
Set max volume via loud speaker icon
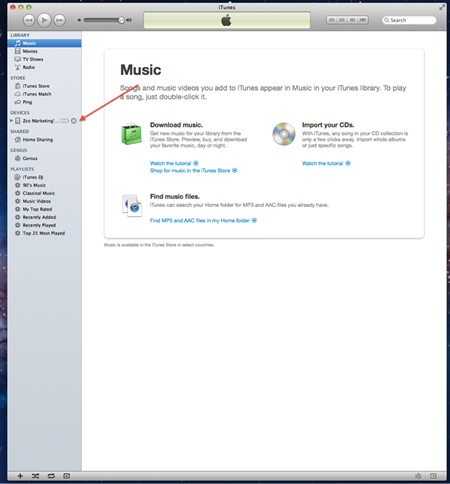point(129,20)
